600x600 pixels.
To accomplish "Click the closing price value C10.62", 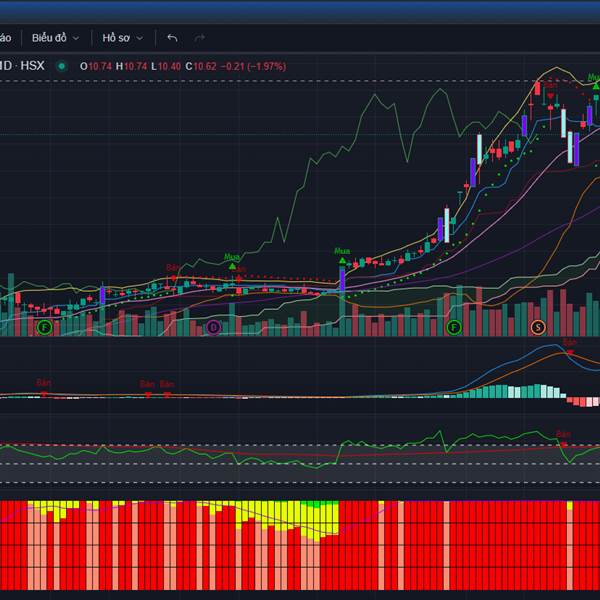I will click(x=204, y=66).
